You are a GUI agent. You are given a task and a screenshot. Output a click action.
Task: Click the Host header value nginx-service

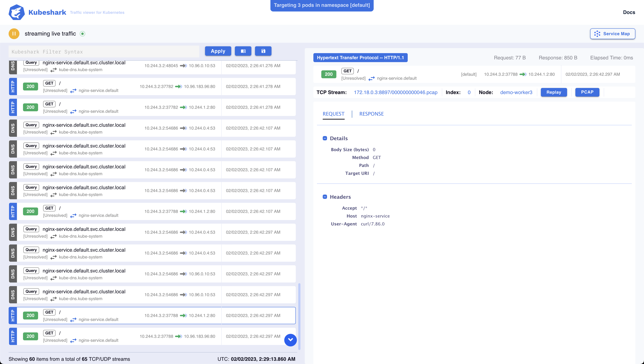pyautogui.click(x=375, y=216)
